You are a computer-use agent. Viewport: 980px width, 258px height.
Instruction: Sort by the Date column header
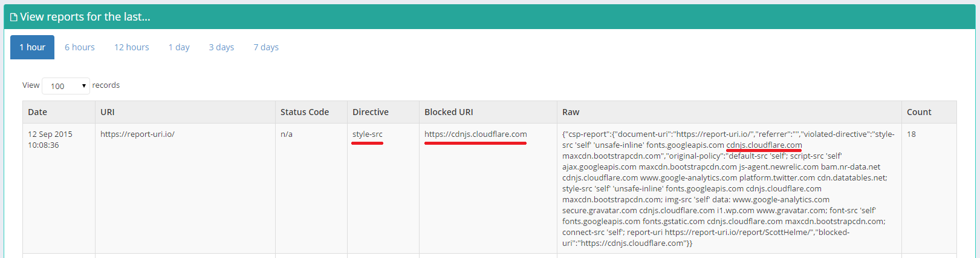pos(37,112)
